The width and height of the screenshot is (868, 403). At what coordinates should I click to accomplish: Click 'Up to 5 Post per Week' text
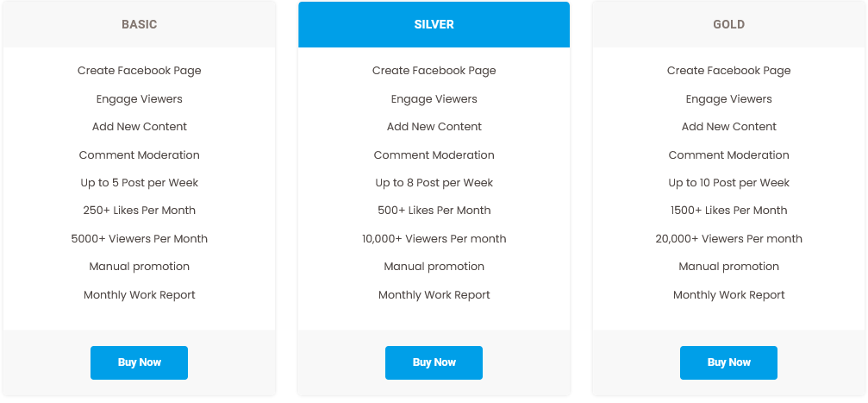pos(139,183)
